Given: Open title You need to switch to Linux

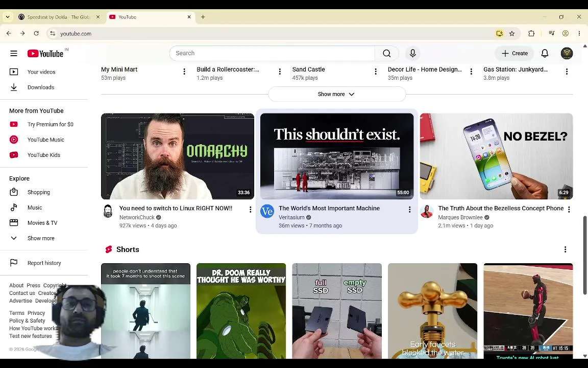Looking at the screenshot, I should click(176, 209).
